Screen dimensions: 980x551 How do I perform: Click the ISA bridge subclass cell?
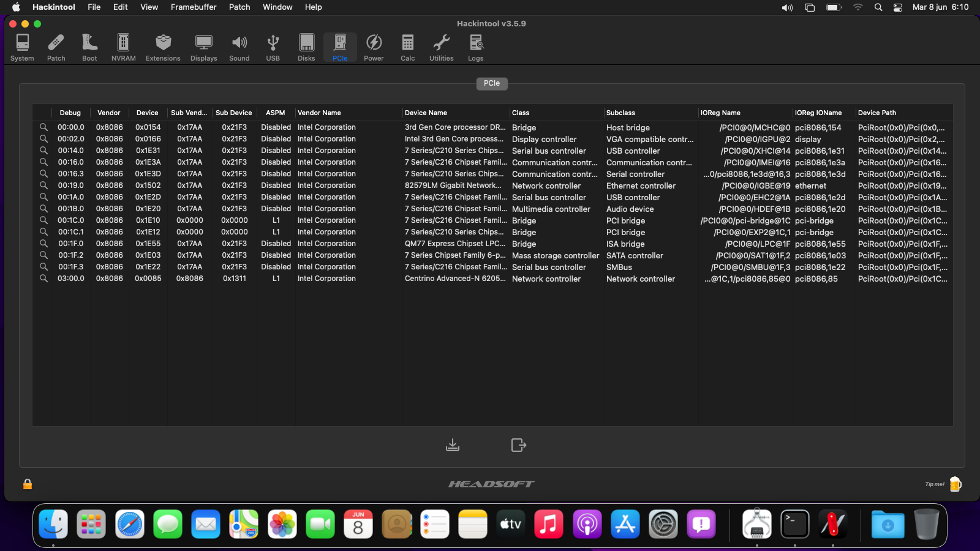click(625, 244)
